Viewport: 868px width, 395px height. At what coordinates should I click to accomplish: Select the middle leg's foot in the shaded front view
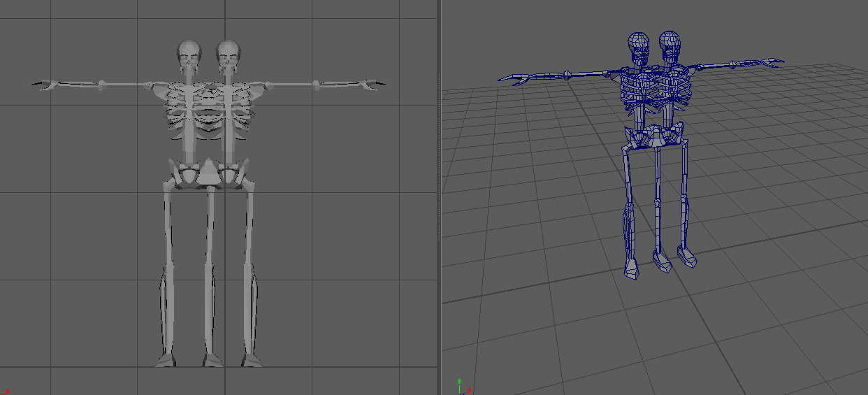tap(212, 360)
